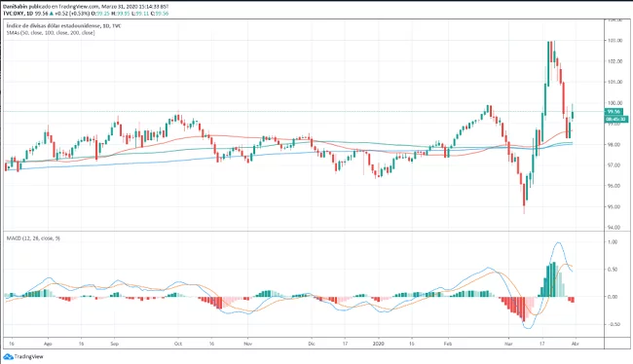Click the current price tag 99.56
Image resolution: width=633 pixels, height=364 pixels.
614,112
